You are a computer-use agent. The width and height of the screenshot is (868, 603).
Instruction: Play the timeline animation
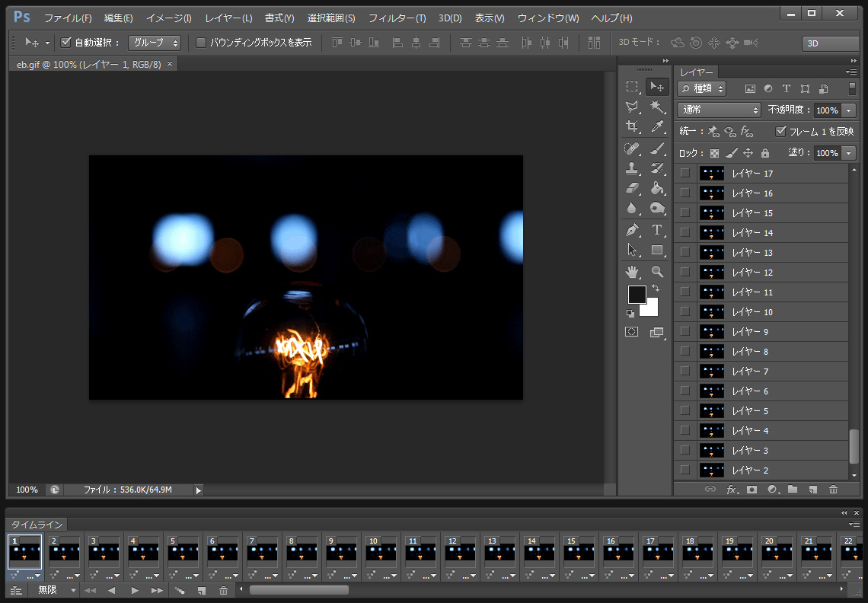tap(135, 590)
